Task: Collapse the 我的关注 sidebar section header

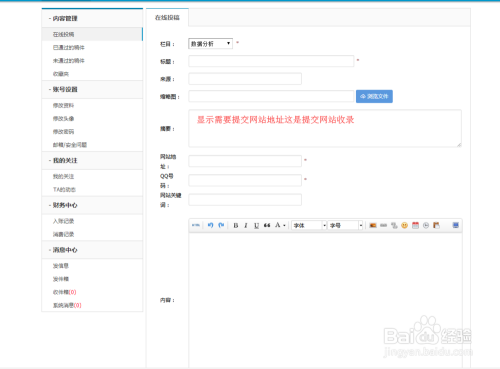Action: click(92, 161)
